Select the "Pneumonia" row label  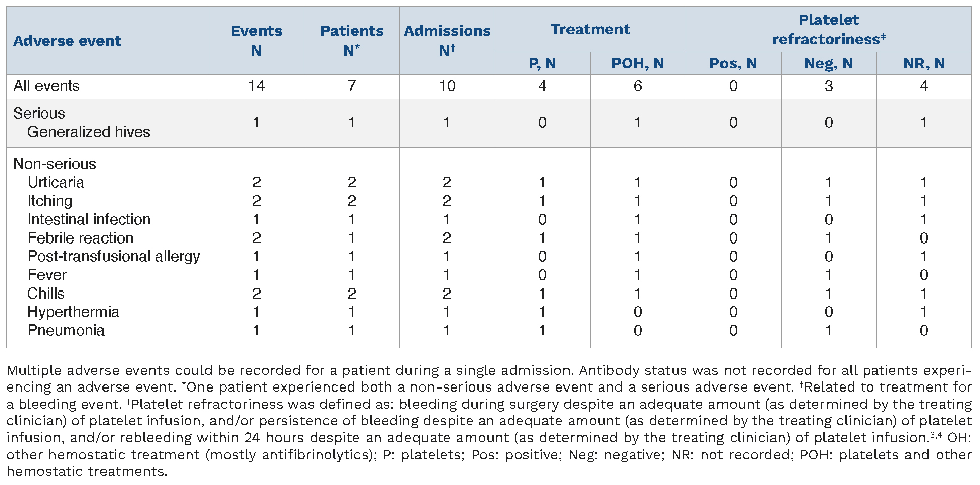click(66, 330)
